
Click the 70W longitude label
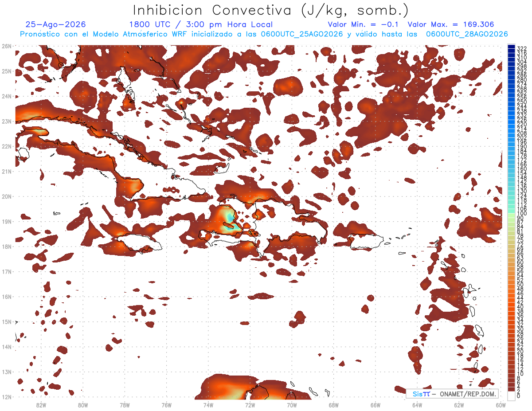pos(292,405)
